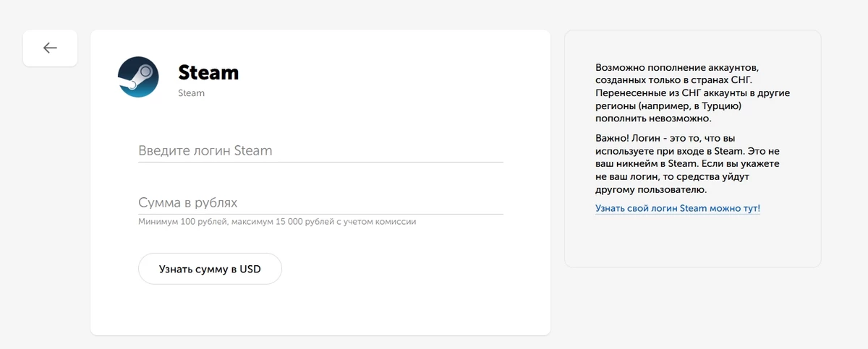This screenshot has height=349, width=868.
Task: Click the "не ваш логин, то средства уйдут" line
Action: tap(674, 177)
